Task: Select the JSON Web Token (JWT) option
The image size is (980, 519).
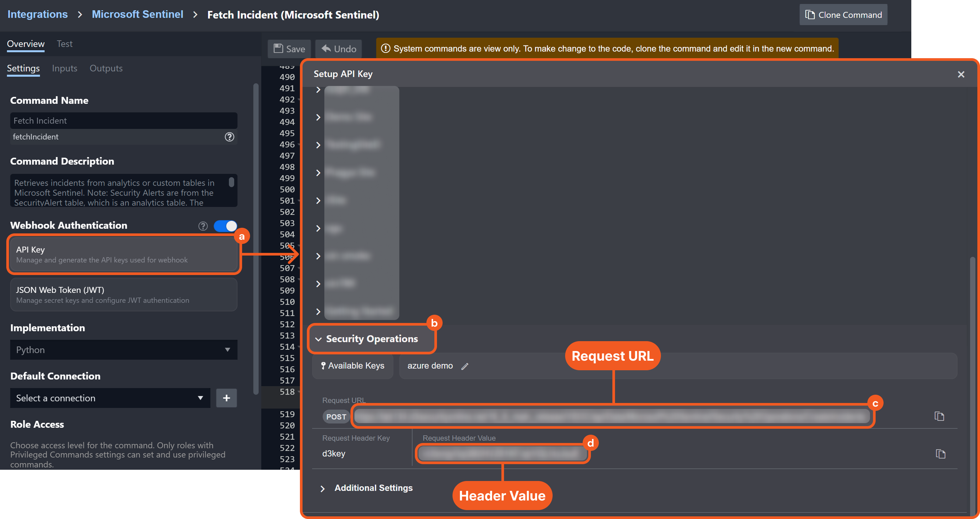Action: (x=124, y=294)
